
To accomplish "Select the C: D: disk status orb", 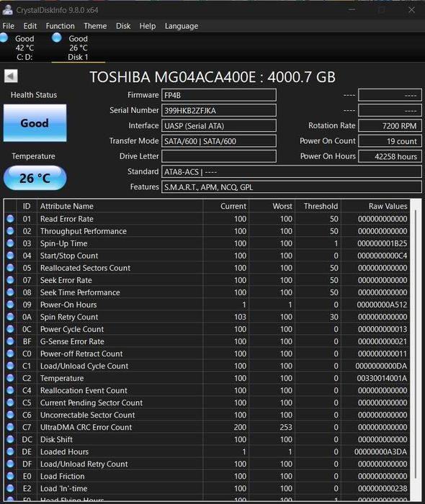I will [x=4, y=37].
